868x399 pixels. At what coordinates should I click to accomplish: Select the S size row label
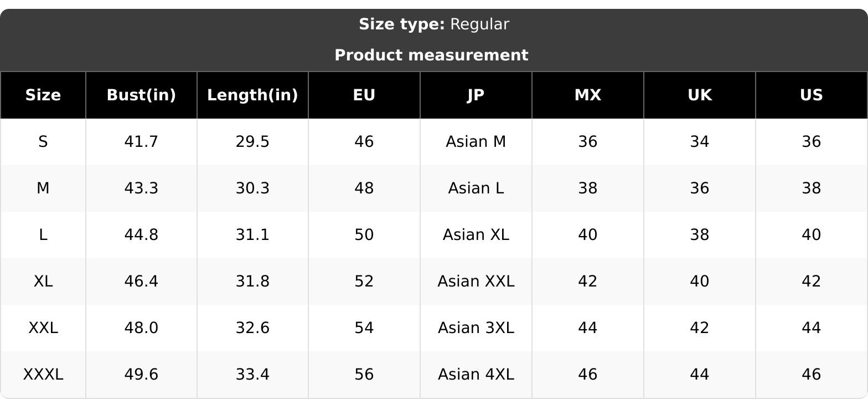(43, 142)
